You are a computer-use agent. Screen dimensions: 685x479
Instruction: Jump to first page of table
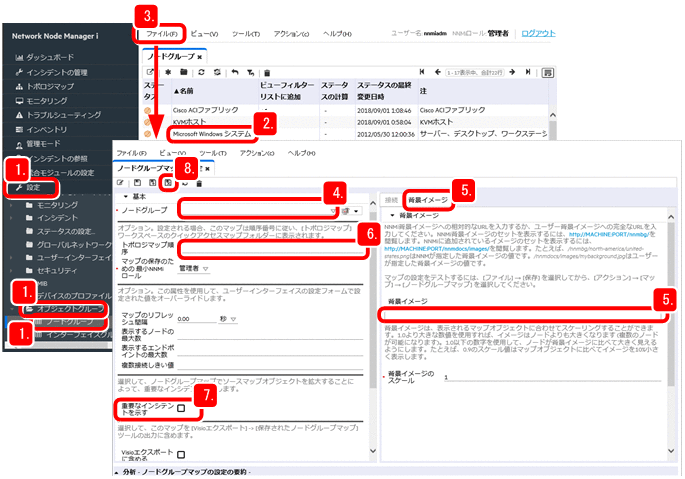(422, 72)
